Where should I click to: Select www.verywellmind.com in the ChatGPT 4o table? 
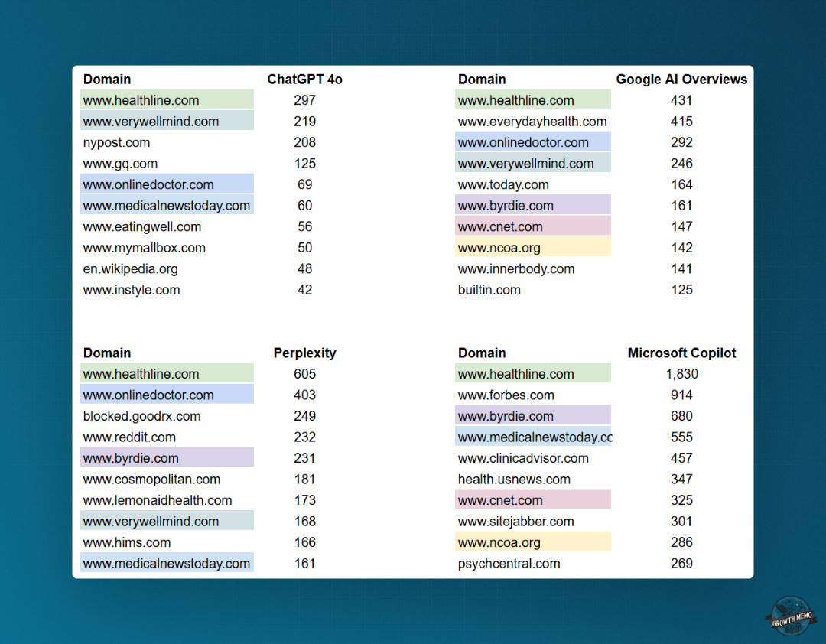click(x=167, y=121)
